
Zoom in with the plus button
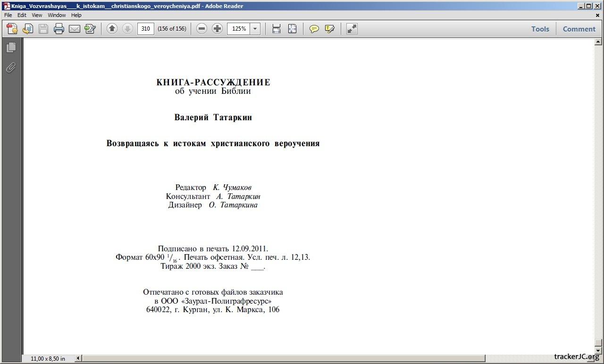tap(217, 29)
